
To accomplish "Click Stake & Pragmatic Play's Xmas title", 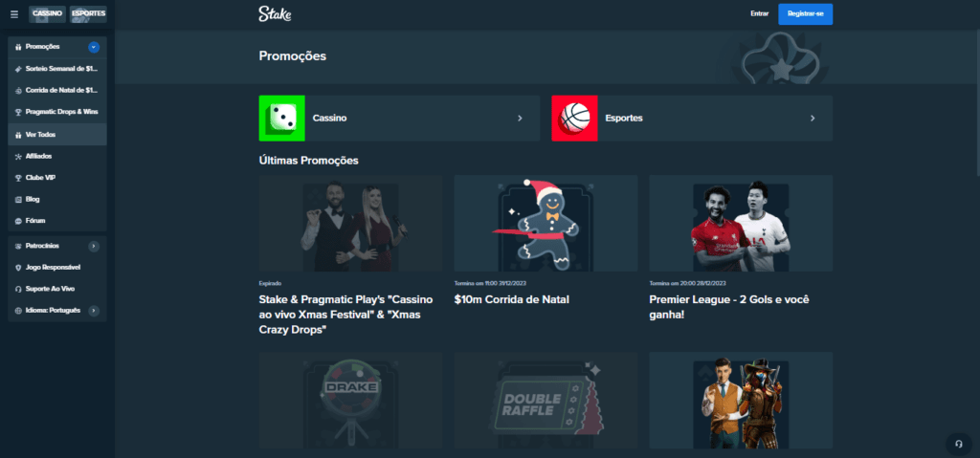I will (x=345, y=315).
